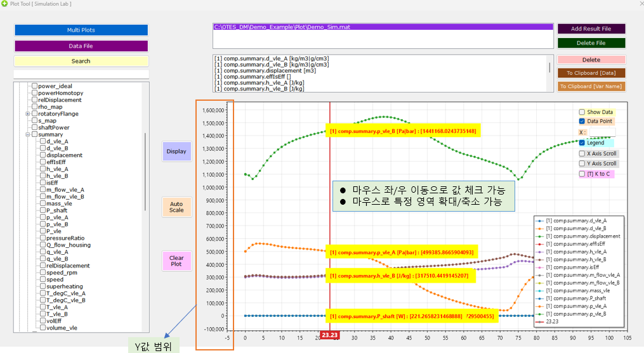Enable Y Axis Scroll checkbox
The image size is (644, 353).
[x=582, y=164]
